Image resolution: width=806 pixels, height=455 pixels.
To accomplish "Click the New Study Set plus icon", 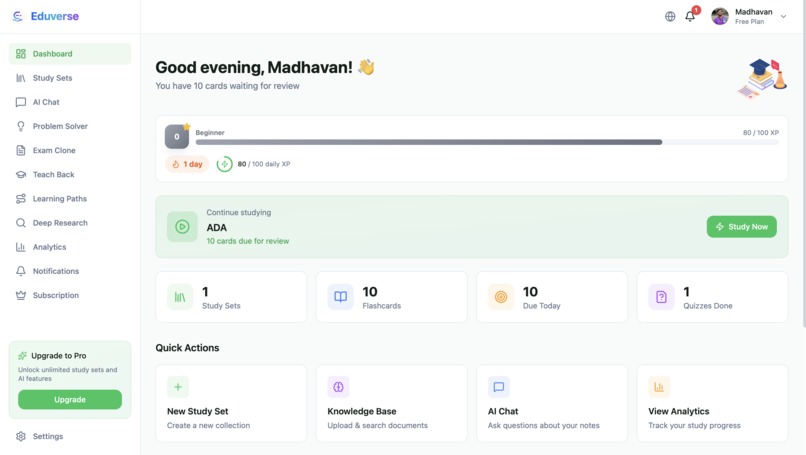I will [178, 387].
